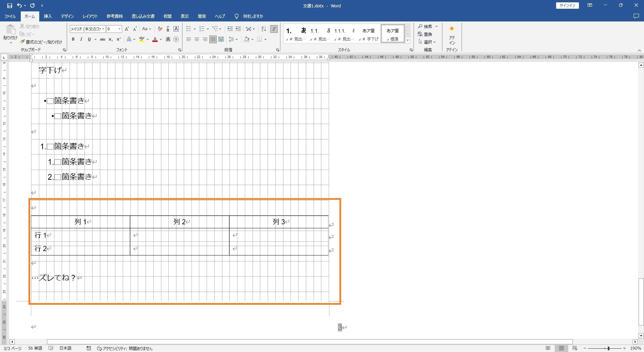Screen dimensions: 644x352
Task: Decrease the paragraph indent
Action: click(x=230, y=29)
